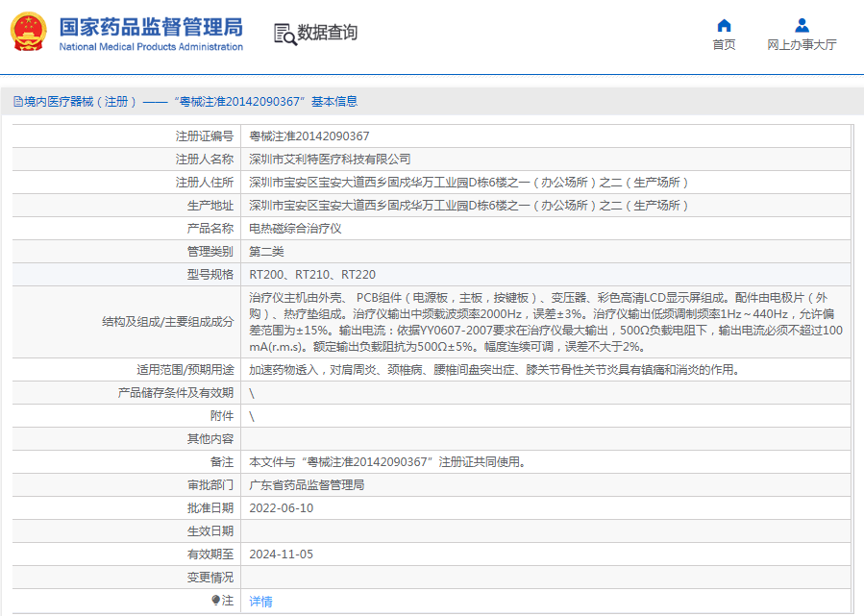864x616 pixels.
Task: Click the document icon before 境内医疗器械
Action: click(18, 101)
